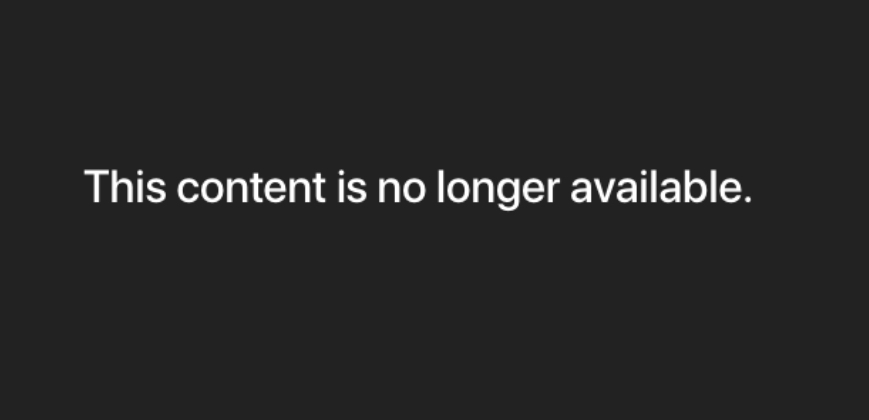The height and width of the screenshot is (420, 869).
Task: Click the word "is" in the message
Action: click(352, 187)
